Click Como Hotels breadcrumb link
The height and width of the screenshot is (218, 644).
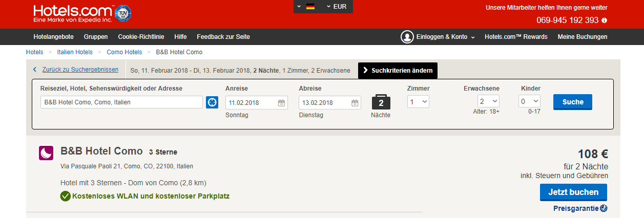(x=124, y=52)
